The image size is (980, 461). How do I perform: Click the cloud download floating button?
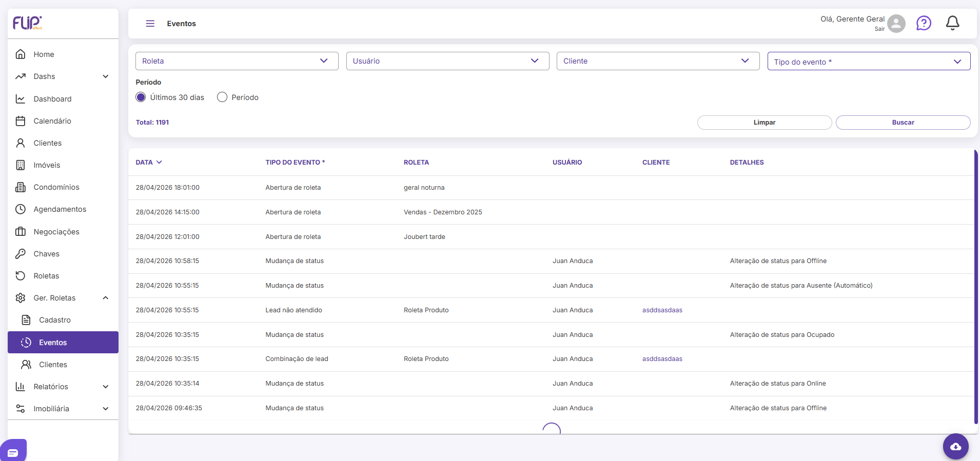[955, 447]
